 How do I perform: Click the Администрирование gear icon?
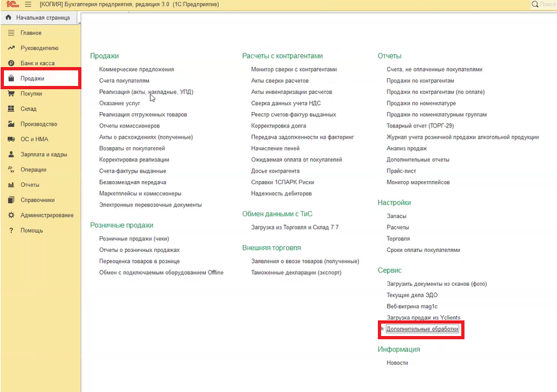[11, 215]
